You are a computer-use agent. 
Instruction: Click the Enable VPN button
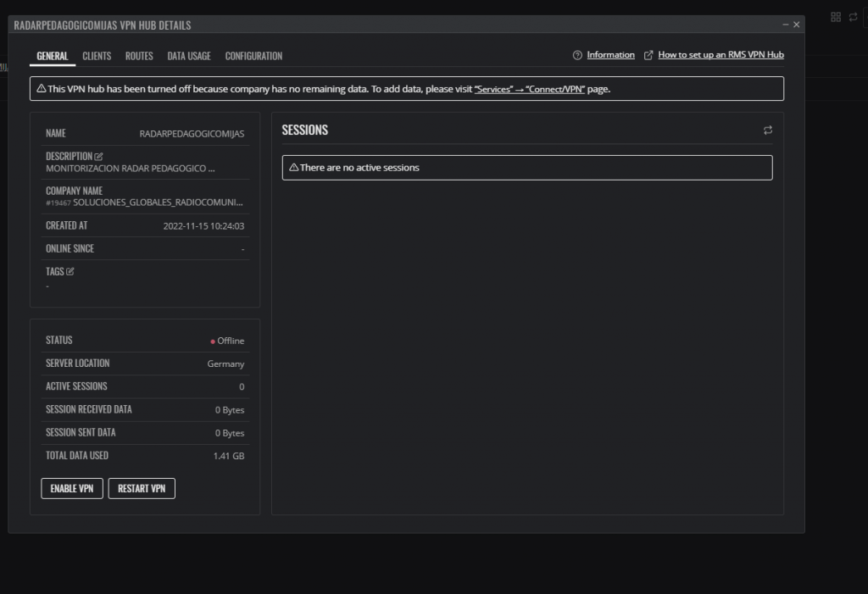[72, 488]
